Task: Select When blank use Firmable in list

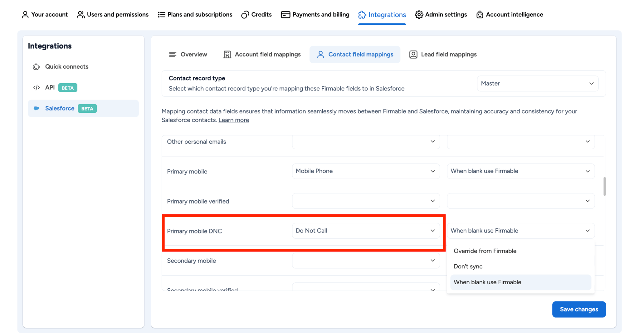Action: 487,282
